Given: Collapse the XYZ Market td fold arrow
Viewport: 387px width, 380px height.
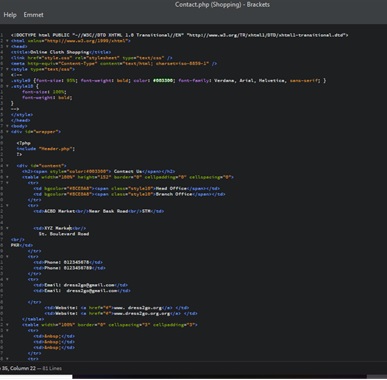Looking at the screenshot, I should (7, 228).
